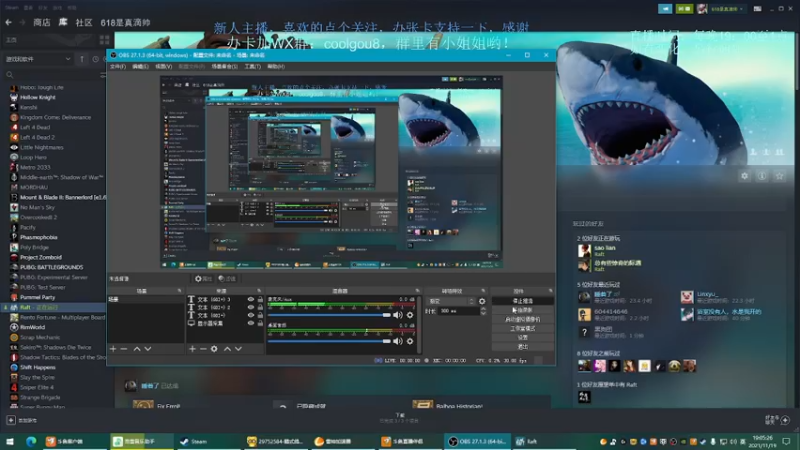
Task: Move scene up in the OBS scenes list
Action: (137, 349)
